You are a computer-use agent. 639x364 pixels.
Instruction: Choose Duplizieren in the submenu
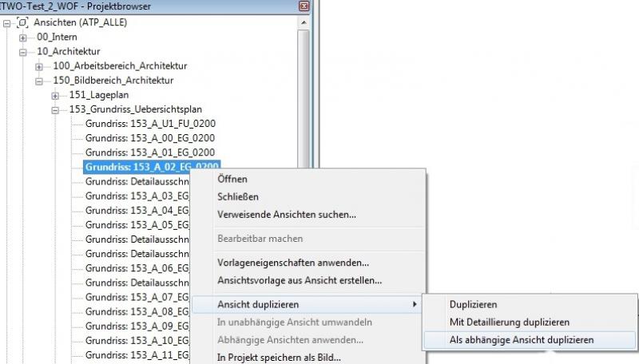[473, 304]
